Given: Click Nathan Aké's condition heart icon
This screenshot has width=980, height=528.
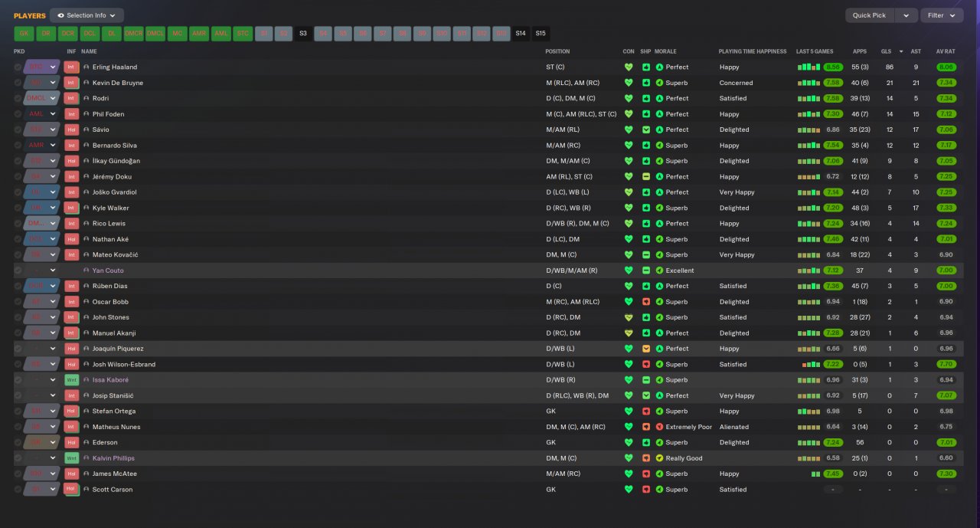Looking at the screenshot, I should pos(629,239).
